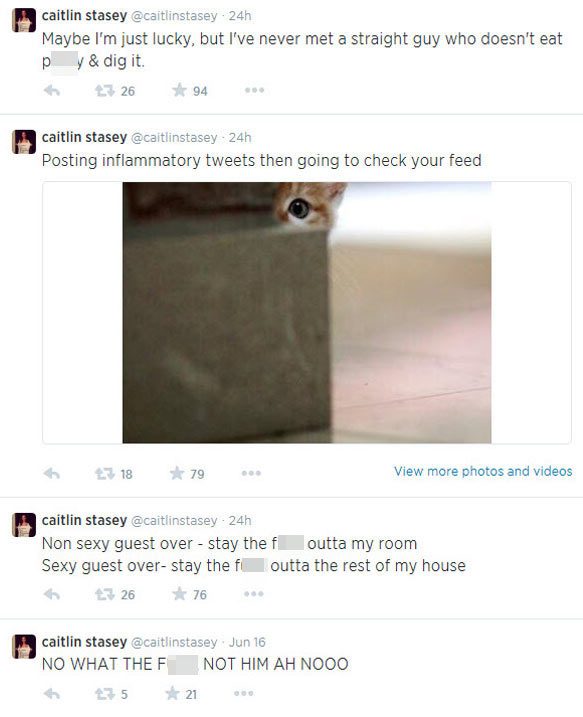
Task: Reply to the sexy guest tweet
Action: click(x=52, y=594)
